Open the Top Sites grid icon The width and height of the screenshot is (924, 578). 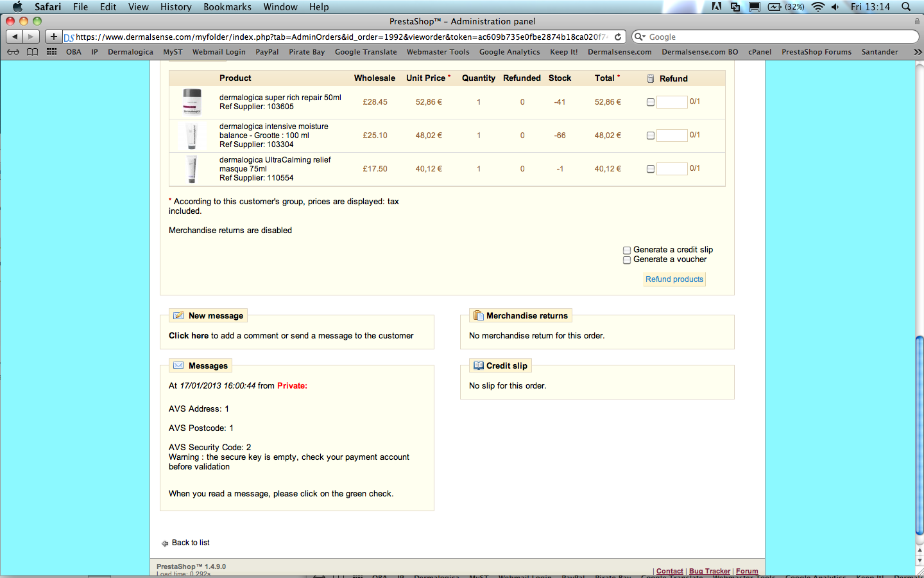pyautogui.click(x=52, y=52)
